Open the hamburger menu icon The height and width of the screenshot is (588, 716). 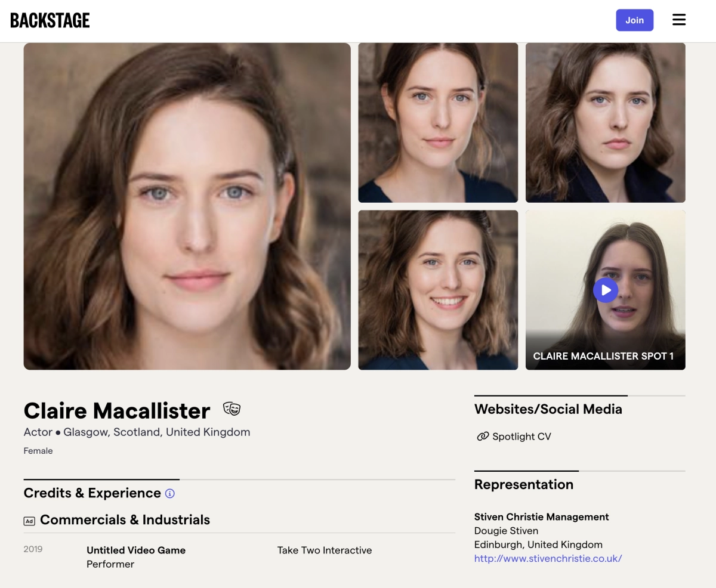click(x=679, y=20)
